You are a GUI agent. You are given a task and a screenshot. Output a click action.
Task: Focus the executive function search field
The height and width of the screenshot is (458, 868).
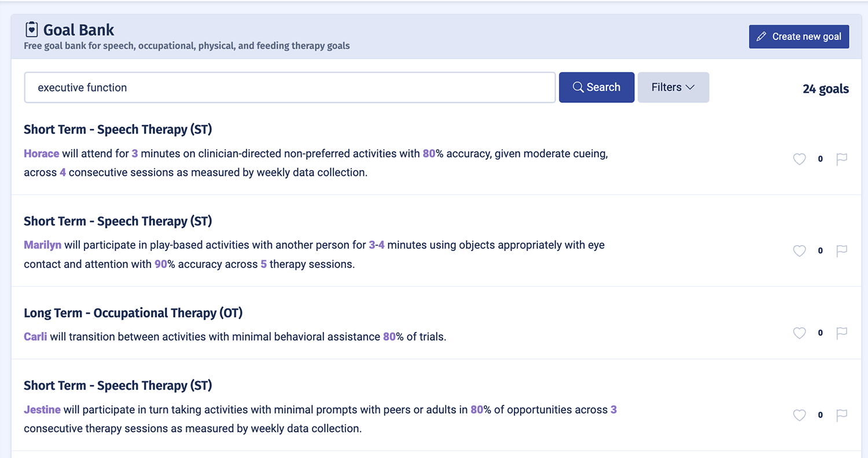(289, 87)
